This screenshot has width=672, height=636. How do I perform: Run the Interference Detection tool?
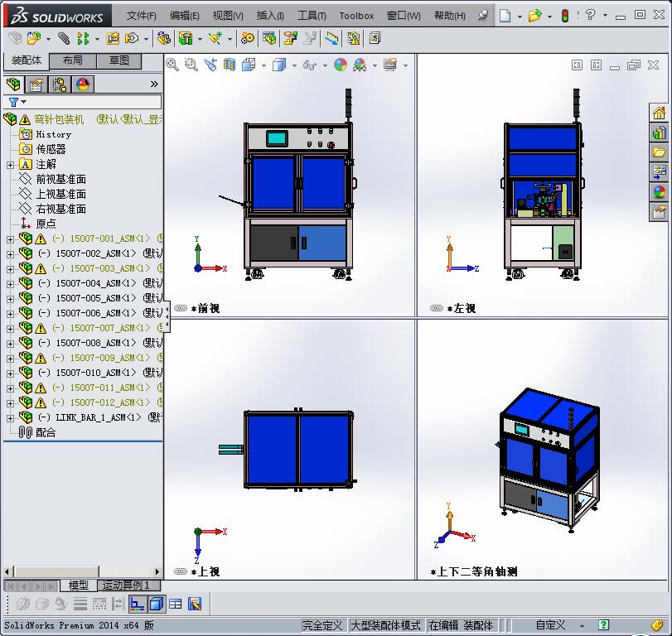click(x=354, y=39)
